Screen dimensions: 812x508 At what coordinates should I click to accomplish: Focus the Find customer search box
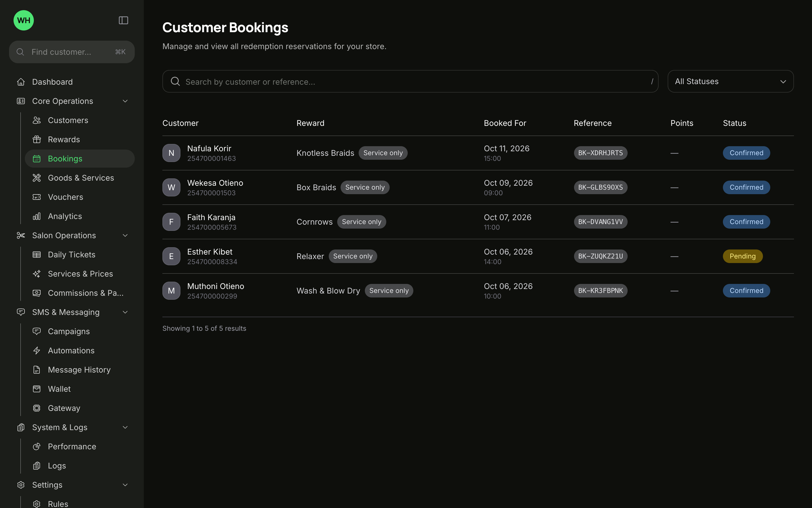point(72,52)
